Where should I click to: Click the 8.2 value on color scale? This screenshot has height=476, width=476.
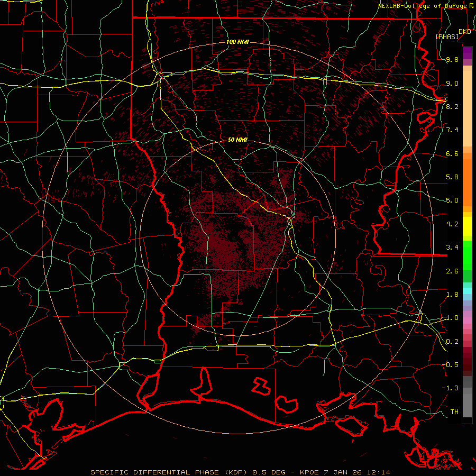click(452, 106)
